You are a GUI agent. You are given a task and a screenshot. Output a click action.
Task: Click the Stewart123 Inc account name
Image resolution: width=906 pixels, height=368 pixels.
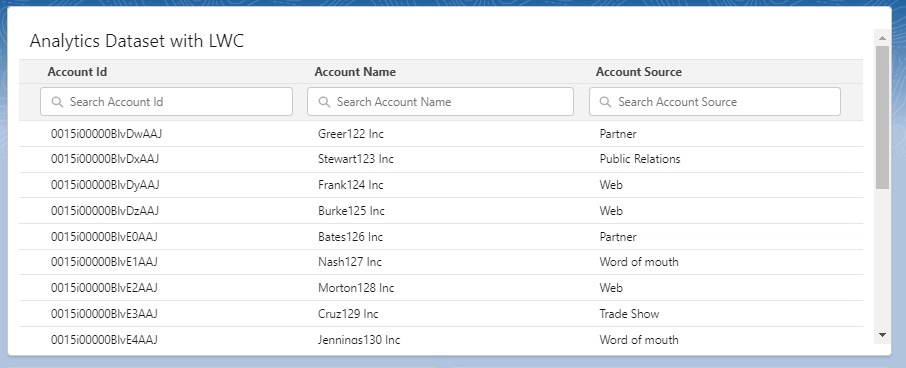tap(356, 159)
